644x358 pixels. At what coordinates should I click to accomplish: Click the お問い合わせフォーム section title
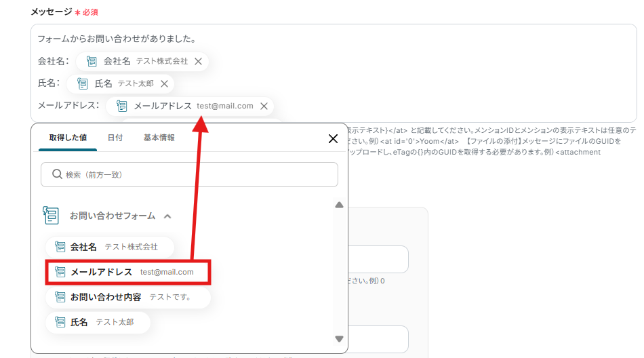tap(113, 216)
